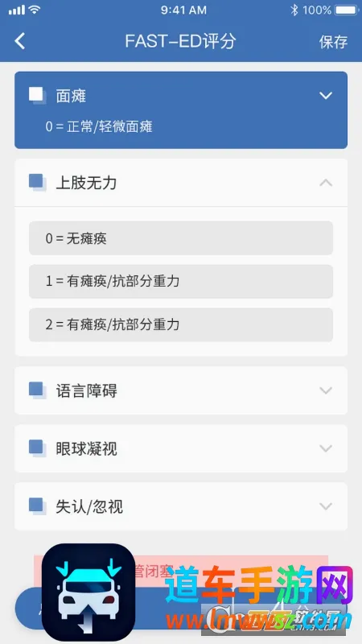Tap the battery indicator icon
The image size is (362, 644).
click(x=346, y=10)
